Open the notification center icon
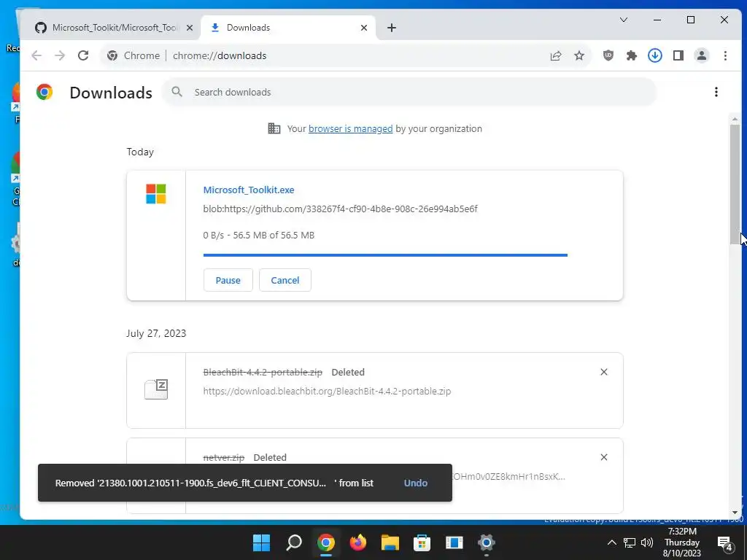This screenshot has width=747, height=560. coord(724,543)
